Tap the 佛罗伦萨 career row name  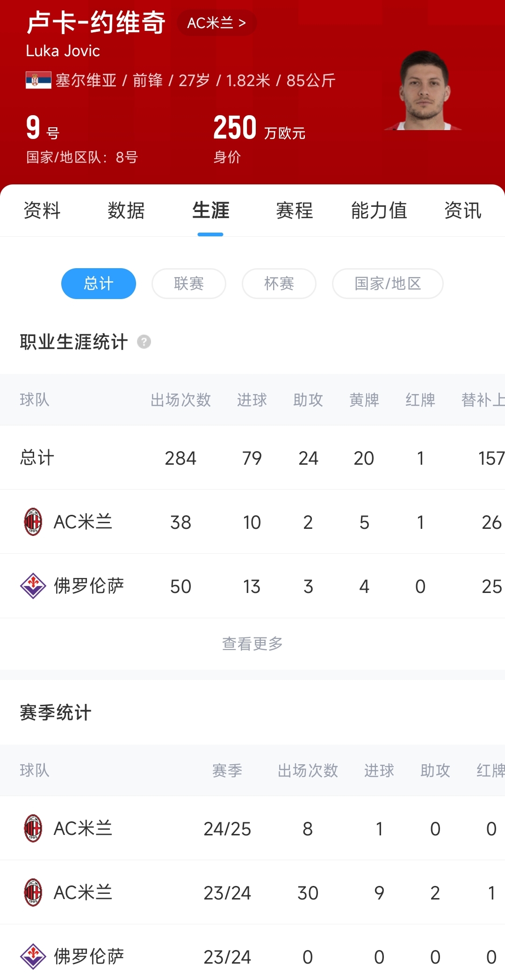pyautogui.click(x=89, y=586)
